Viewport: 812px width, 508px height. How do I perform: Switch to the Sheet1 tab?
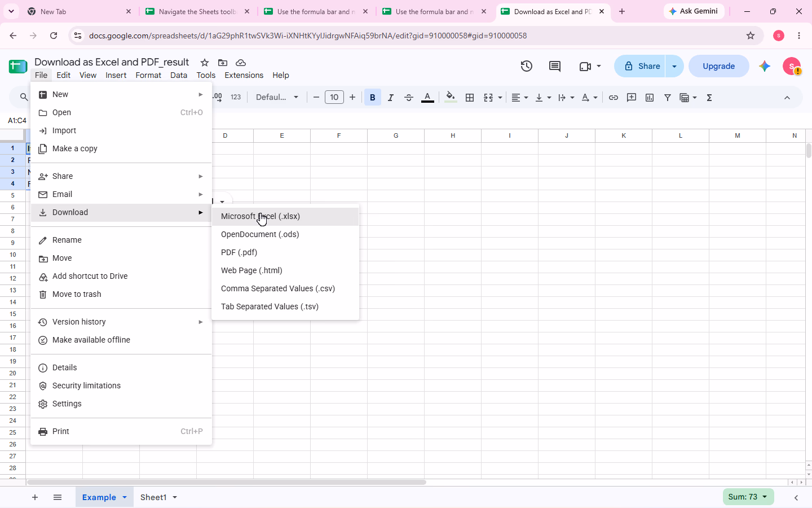tap(153, 497)
